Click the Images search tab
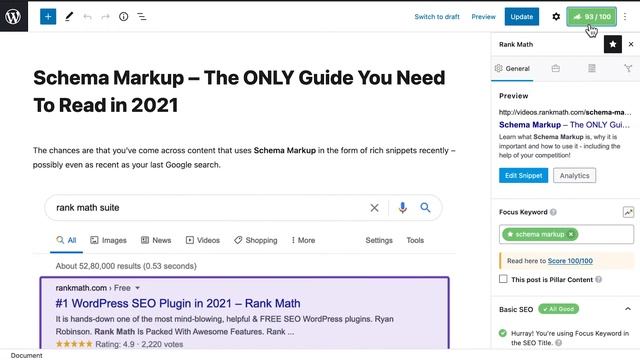640x360 pixels. [108, 240]
